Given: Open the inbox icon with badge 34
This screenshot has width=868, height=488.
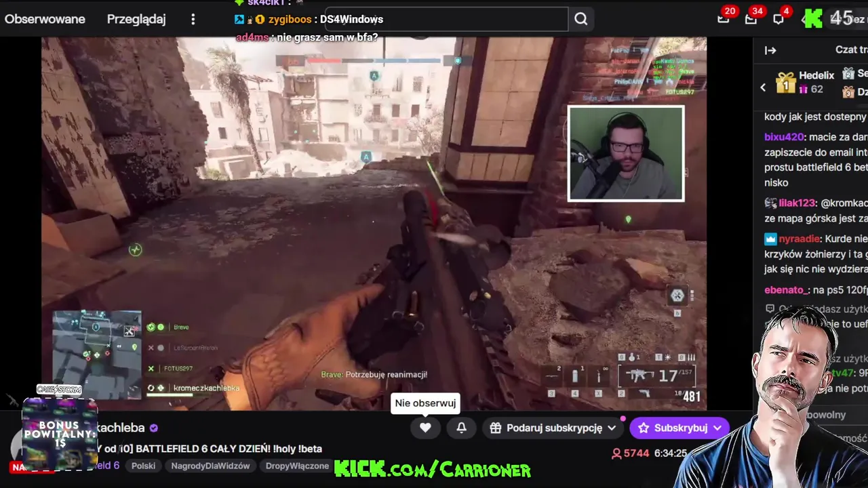Looking at the screenshot, I should coord(751,18).
